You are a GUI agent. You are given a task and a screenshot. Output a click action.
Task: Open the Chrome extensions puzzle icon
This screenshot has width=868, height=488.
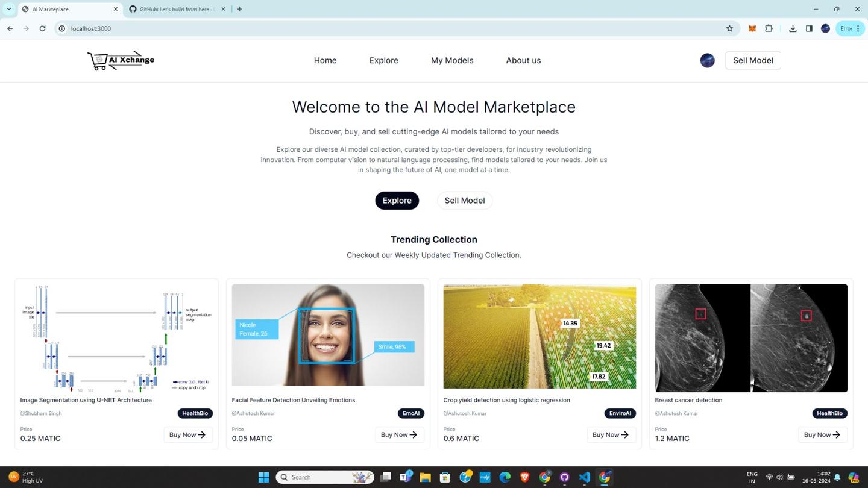(x=769, y=28)
